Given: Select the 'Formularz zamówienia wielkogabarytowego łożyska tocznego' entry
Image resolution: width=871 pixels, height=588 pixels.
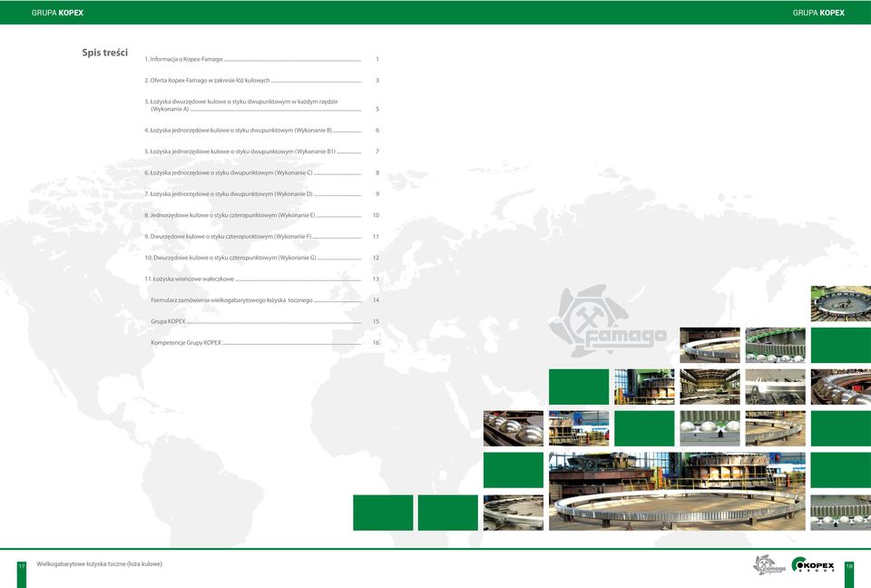Looking at the screenshot, I should 265,300.
